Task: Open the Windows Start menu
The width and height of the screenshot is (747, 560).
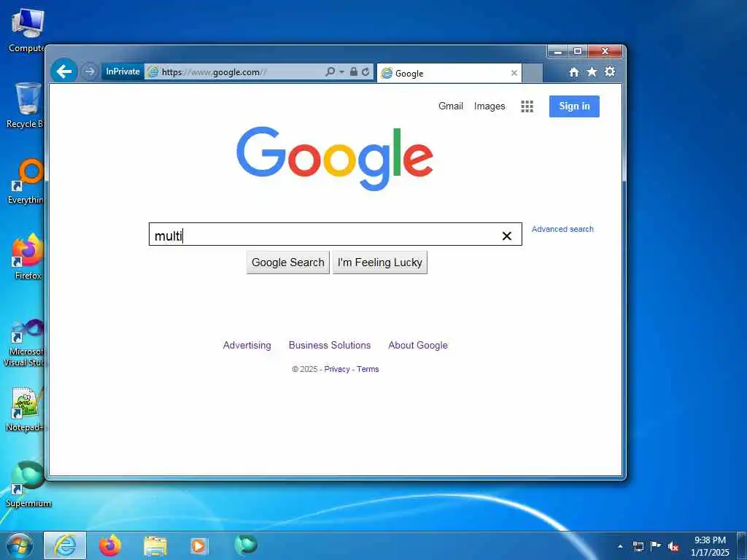Action: [x=19, y=545]
